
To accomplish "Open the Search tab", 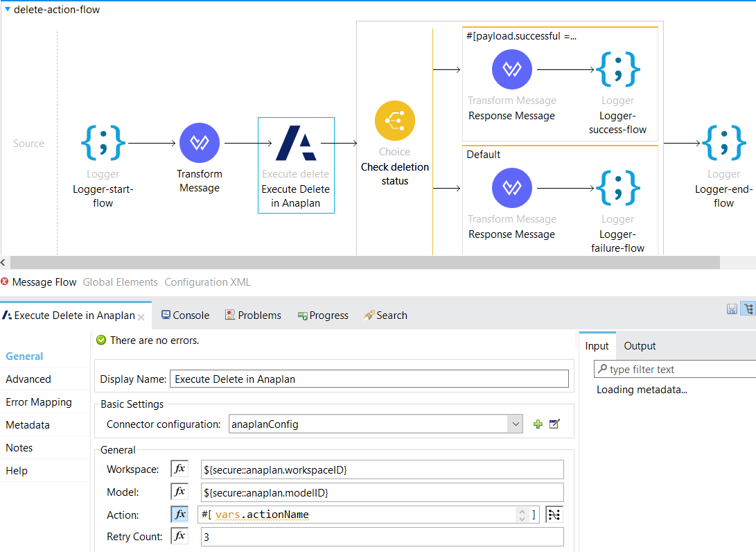I will click(386, 315).
